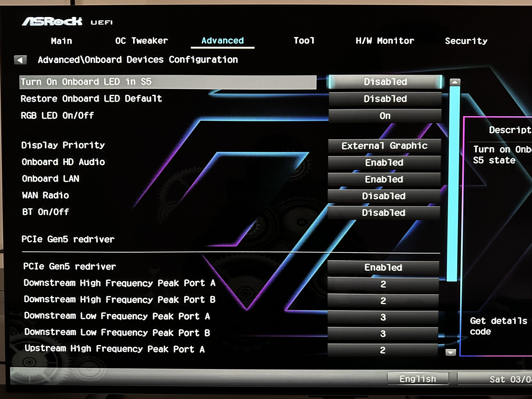Open Turn On Onboard LED S5 dropdown

(x=385, y=82)
